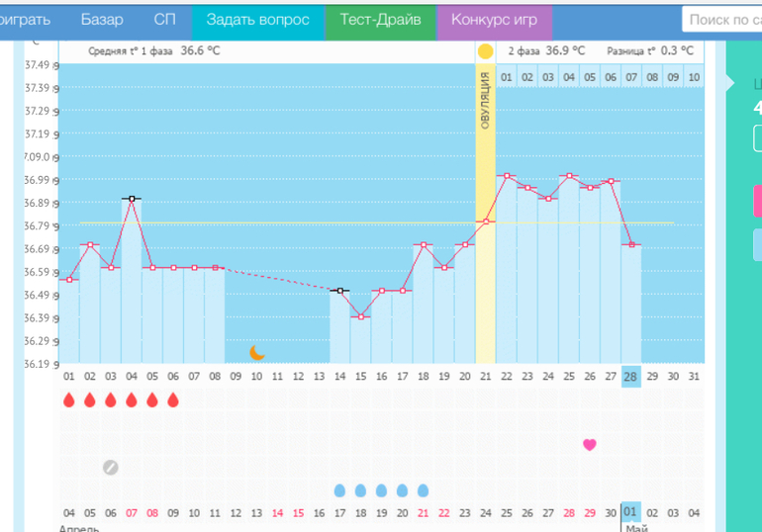Open the Тест-Драйв section
Image resolution: width=762 pixels, height=532 pixels.
coord(380,20)
